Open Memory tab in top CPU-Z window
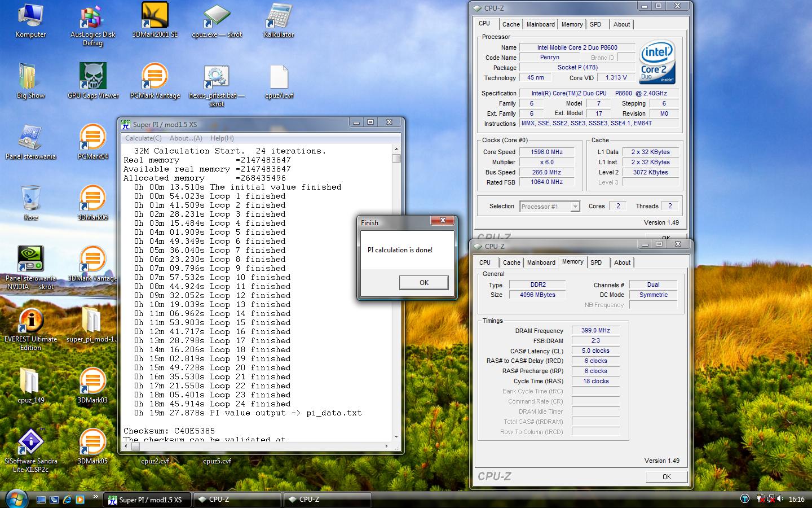 [572, 24]
